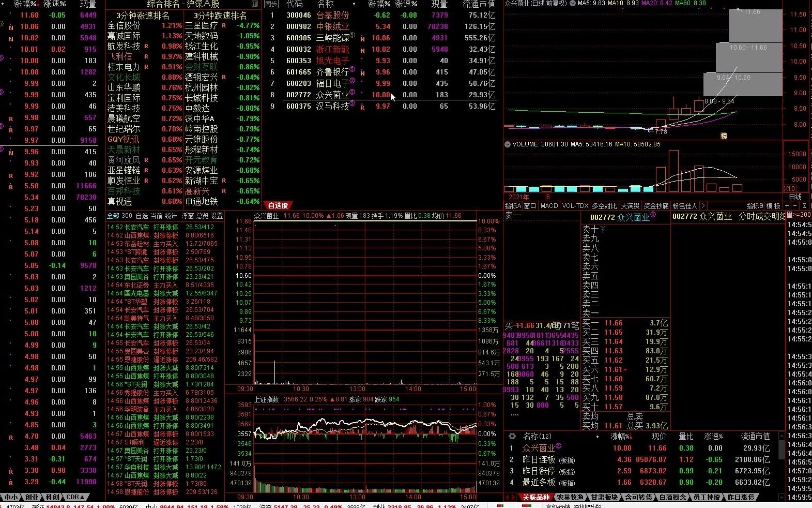Select the 当前 alert filter
The image size is (812, 508).
[156, 216]
